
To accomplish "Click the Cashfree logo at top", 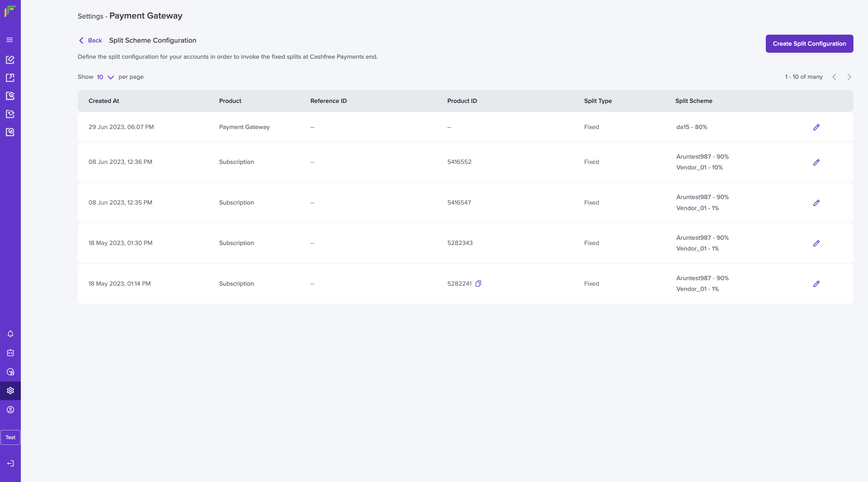I will 10,11.
